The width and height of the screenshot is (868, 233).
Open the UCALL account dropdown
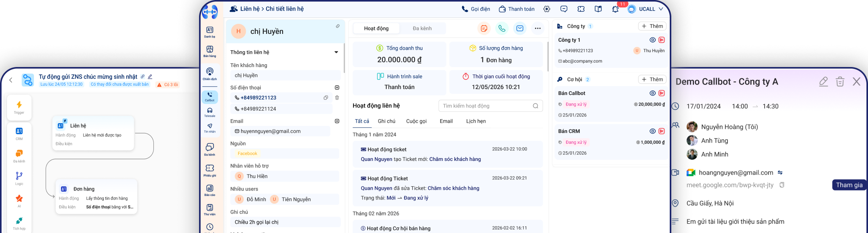pos(645,9)
